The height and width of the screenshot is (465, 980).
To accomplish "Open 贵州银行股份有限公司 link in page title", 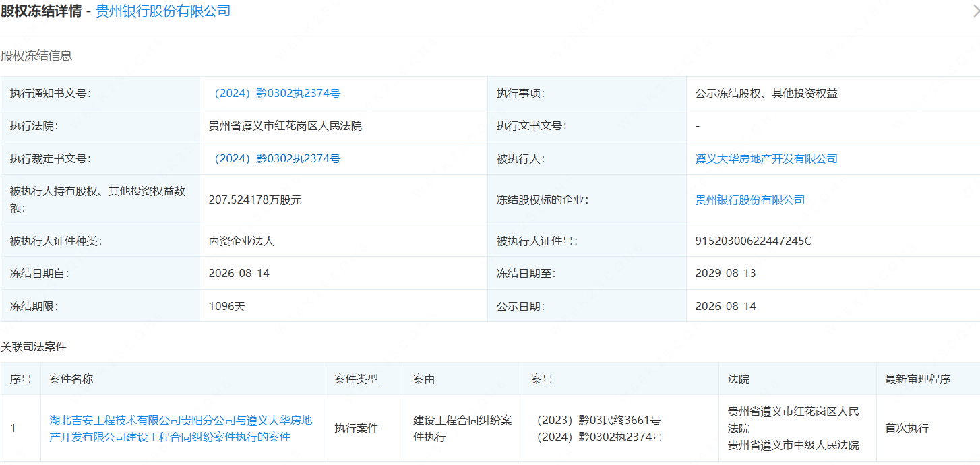I will 163,11.
